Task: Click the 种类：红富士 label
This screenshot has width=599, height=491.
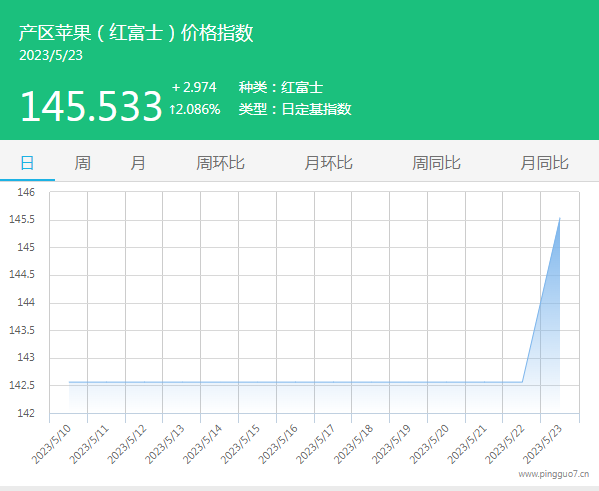Action: click(x=281, y=88)
